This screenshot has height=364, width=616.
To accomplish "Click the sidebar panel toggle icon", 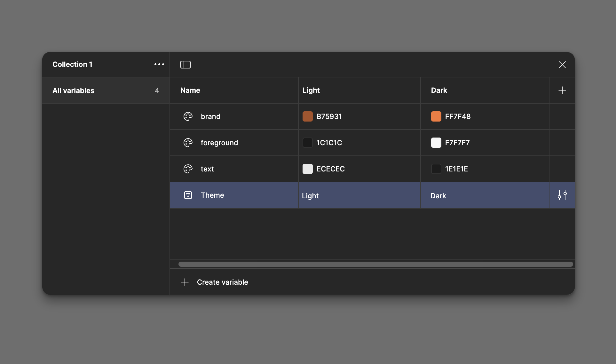I will coord(186,64).
